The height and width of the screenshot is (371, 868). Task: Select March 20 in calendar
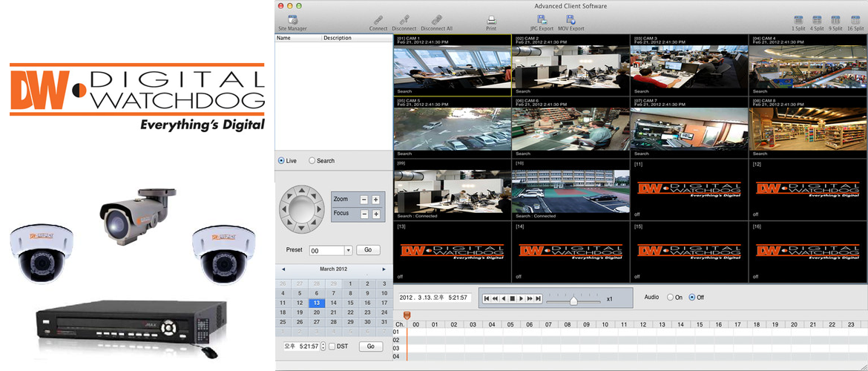[317, 312]
